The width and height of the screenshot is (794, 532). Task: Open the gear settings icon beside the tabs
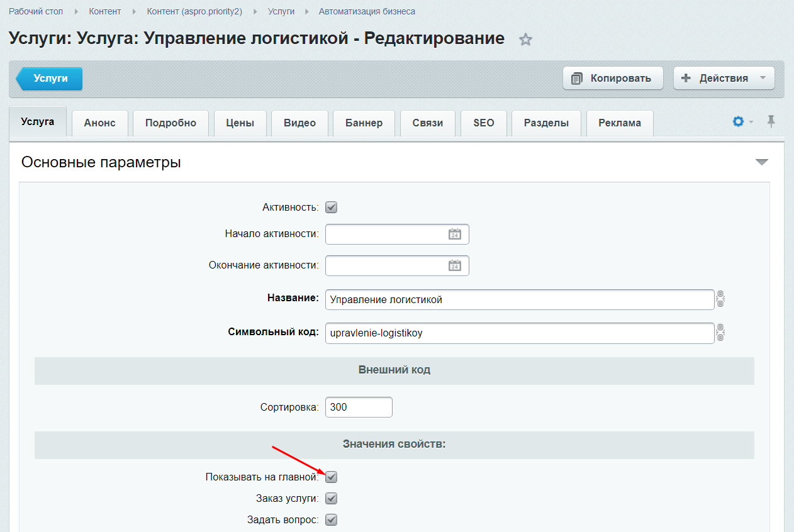coord(739,122)
